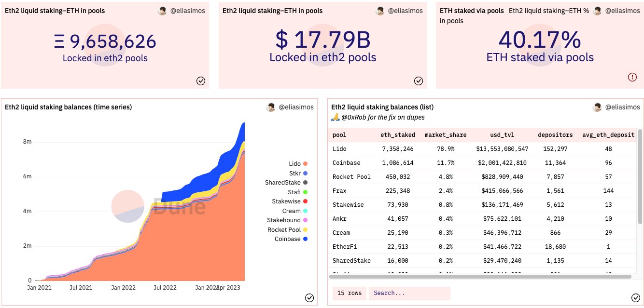The image size is (644, 308).
Task: Click the 40.17% counter value
Action: pos(540,40)
